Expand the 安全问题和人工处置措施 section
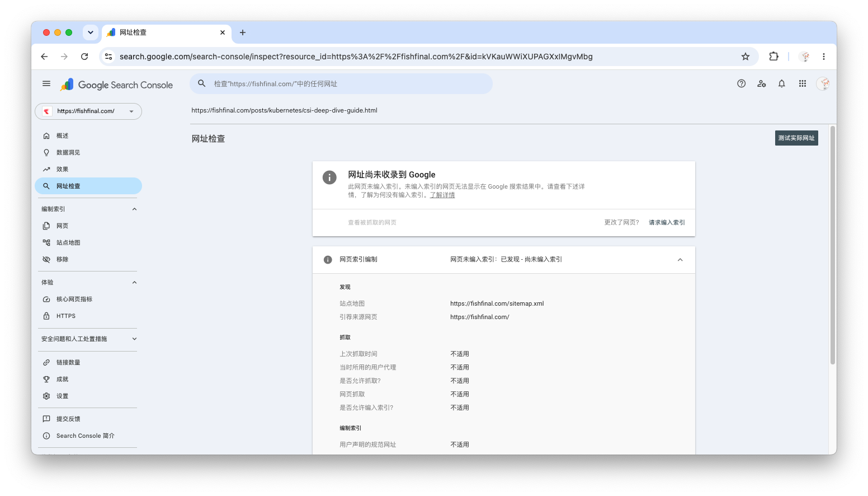 [134, 339]
